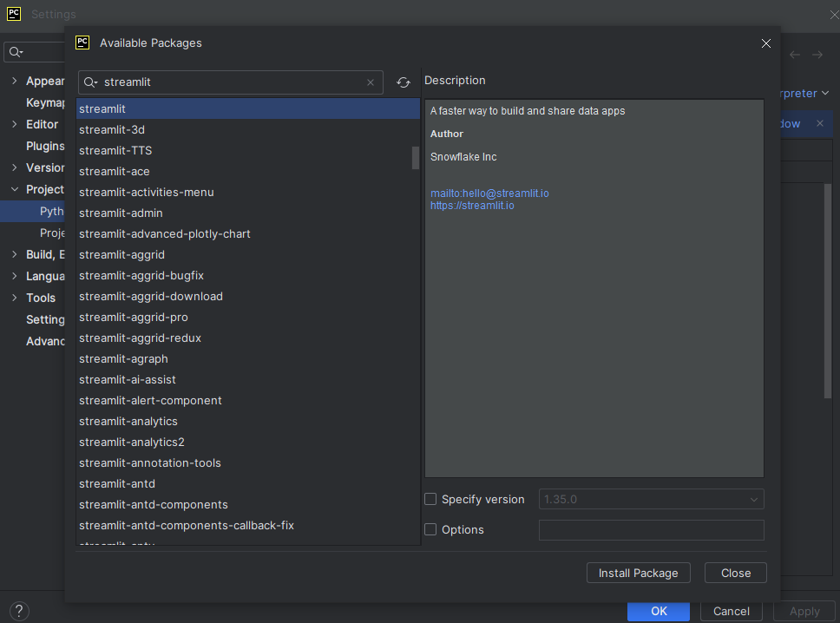The height and width of the screenshot is (623, 840).
Task: Select streamlit-analytics2 package
Action: pyautogui.click(x=248, y=442)
